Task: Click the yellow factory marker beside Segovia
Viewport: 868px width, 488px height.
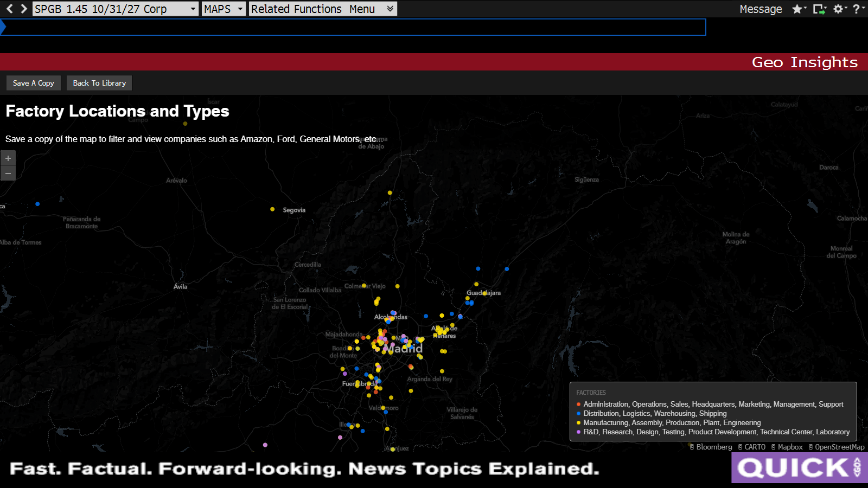Action: pyautogui.click(x=272, y=209)
